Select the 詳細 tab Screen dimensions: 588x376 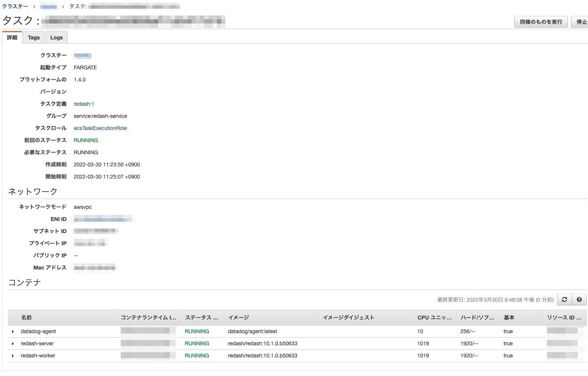pos(12,38)
